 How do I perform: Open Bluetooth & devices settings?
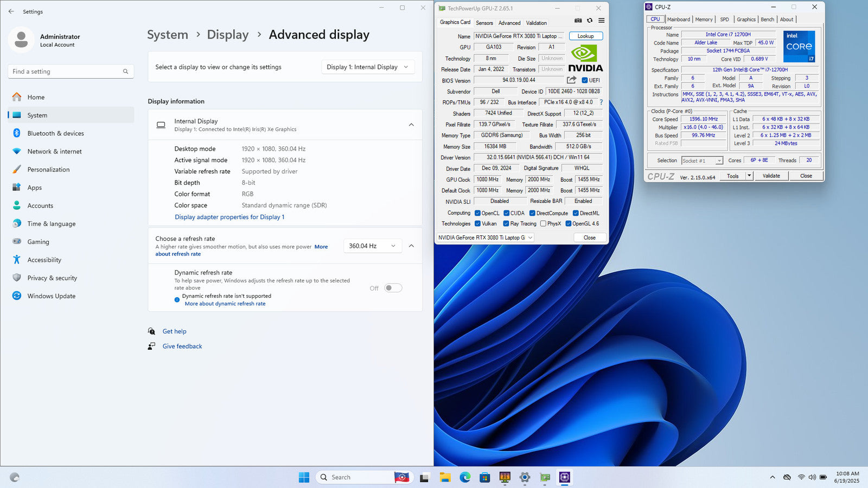55,133
